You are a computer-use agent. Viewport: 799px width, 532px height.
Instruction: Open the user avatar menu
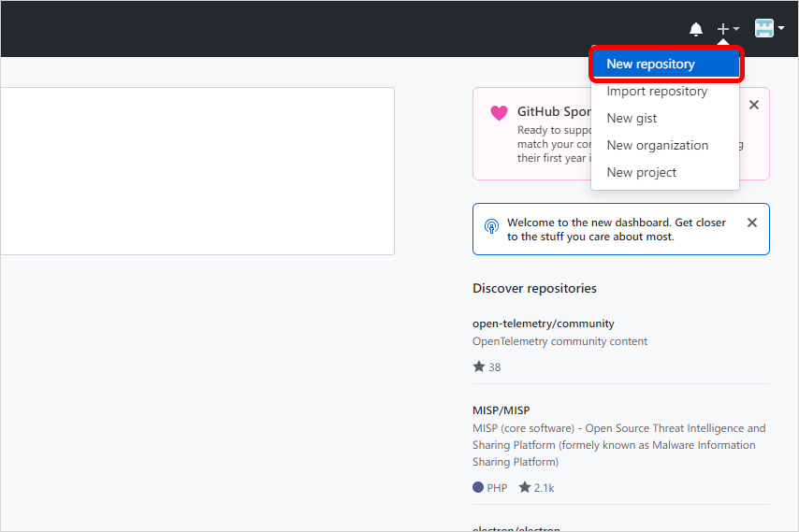click(x=763, y=28)
